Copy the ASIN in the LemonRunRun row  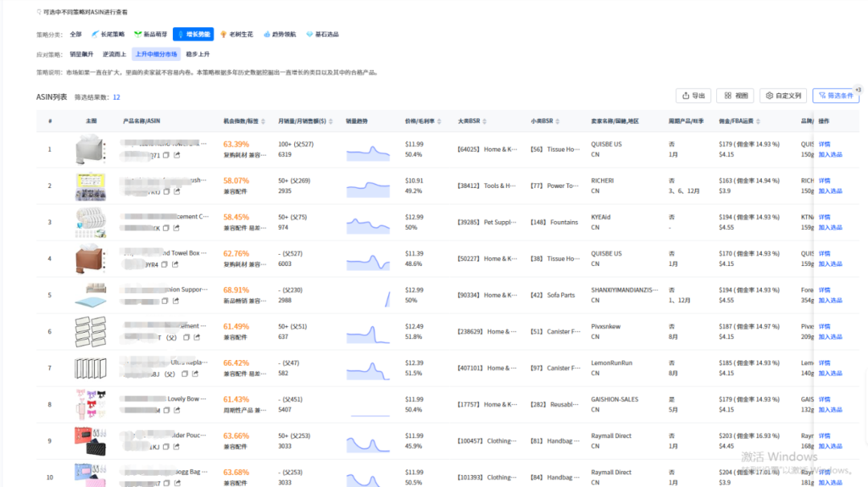pos(185,374)
